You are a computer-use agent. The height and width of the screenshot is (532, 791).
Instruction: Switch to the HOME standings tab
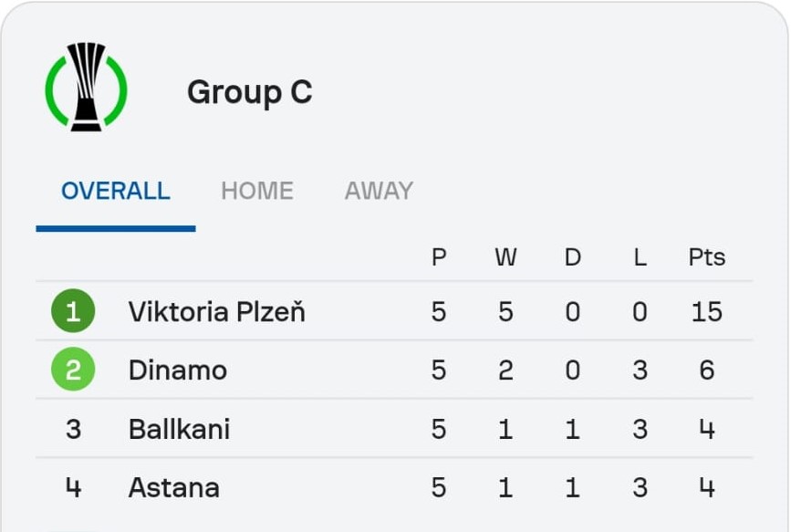tap(257, 191)
